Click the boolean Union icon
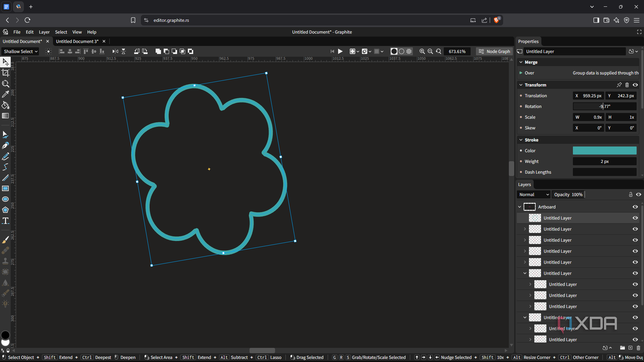644x362 pixels. pyautogui.click(x=158, y=51)
